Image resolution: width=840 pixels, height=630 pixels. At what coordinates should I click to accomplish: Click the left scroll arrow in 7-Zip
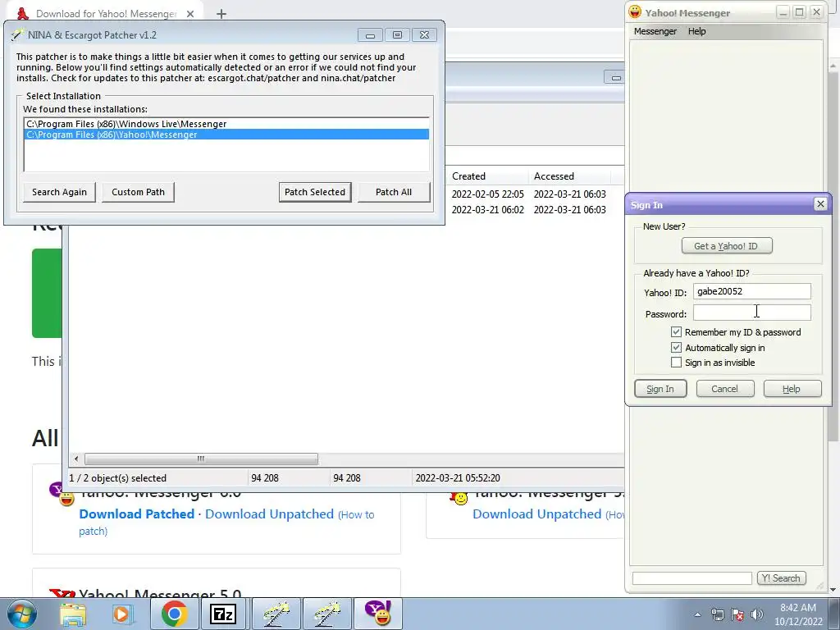(x=76, y=459)
